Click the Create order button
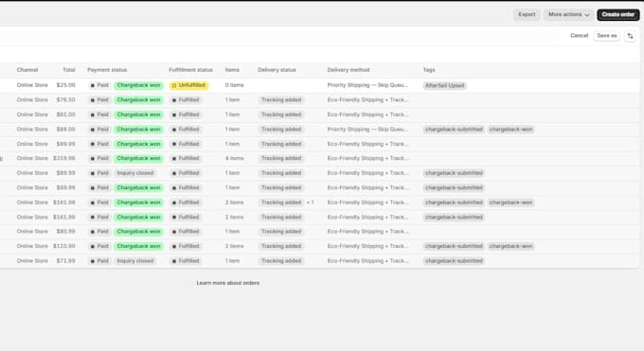This screenshot has width=644, height=351. pos(618,15)
